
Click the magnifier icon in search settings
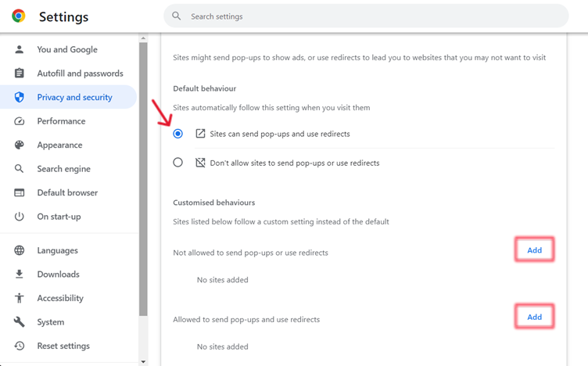(x=176, y=16)
